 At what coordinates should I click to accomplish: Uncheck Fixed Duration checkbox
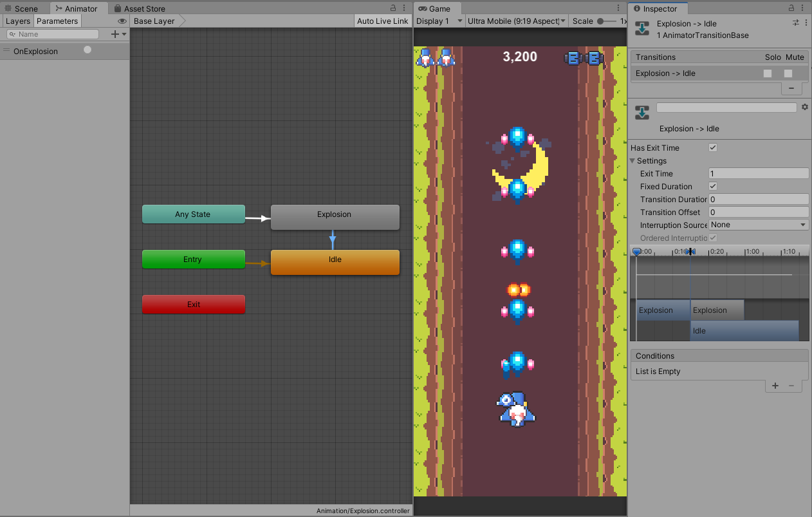pyautogui.click(x=713, y=186)
